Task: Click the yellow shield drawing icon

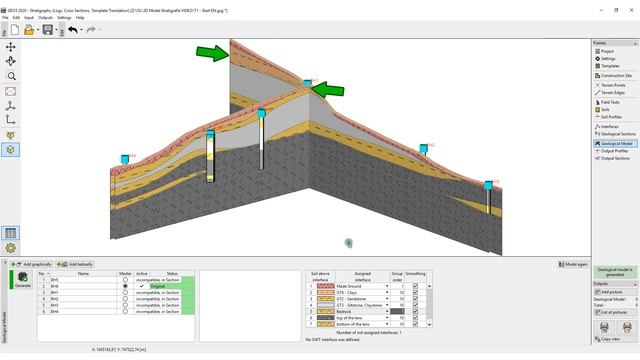Action: 11,136
